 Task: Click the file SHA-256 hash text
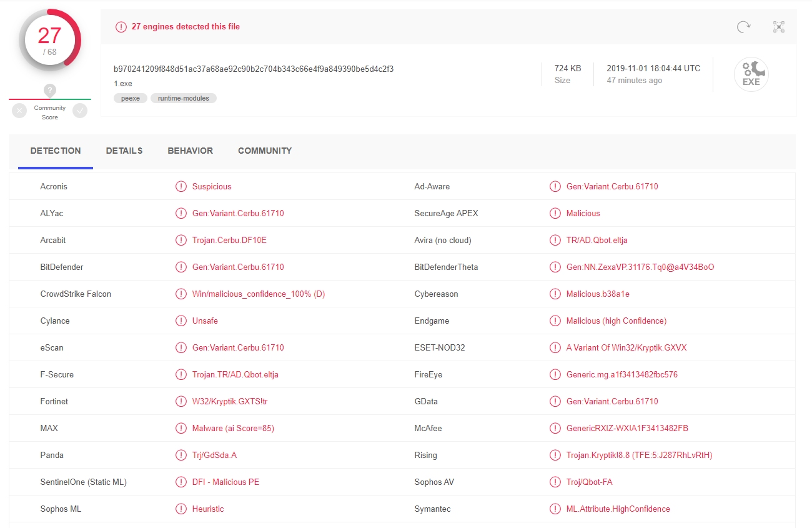point(254,69)
